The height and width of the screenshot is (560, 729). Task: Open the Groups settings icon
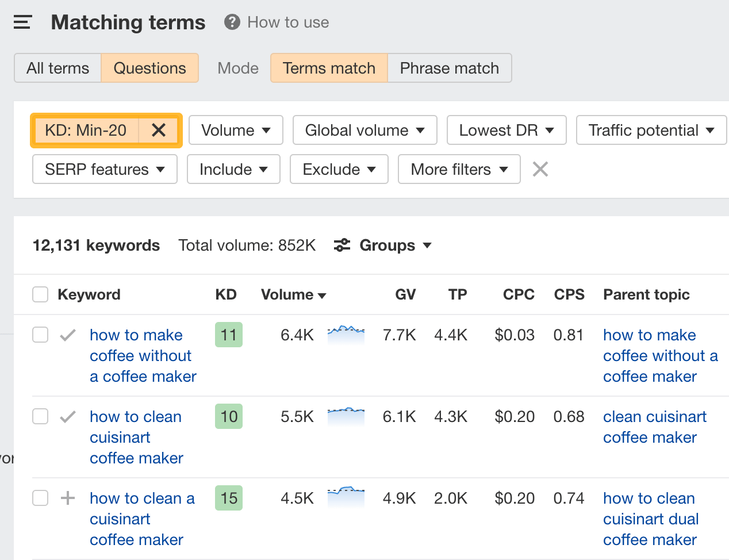(x=342, y=245)
